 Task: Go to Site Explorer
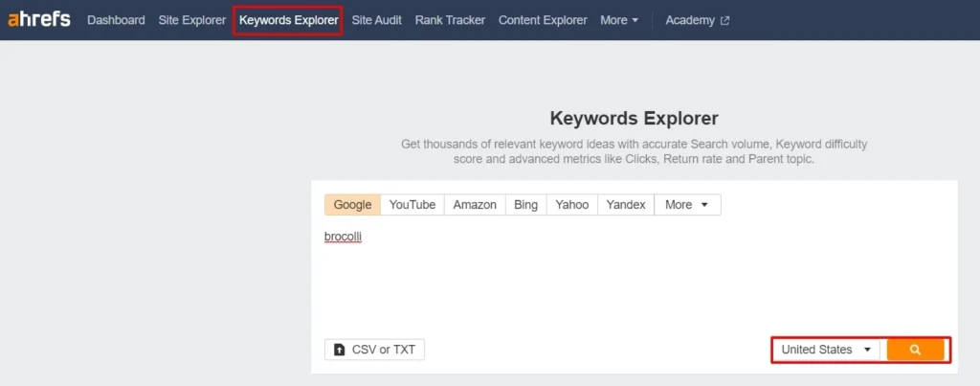pyautogui.click(x=191, y=20)
